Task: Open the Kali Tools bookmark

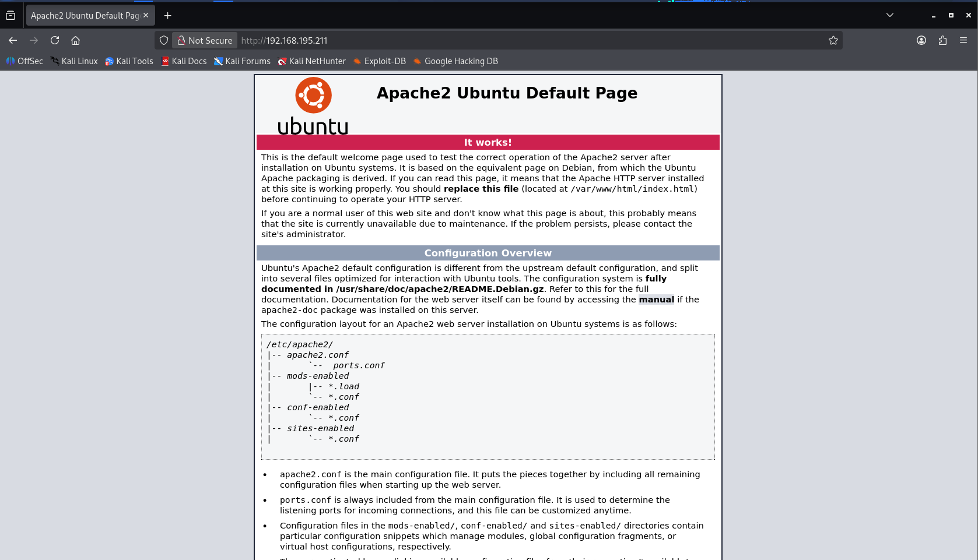Action: [129, 61]
